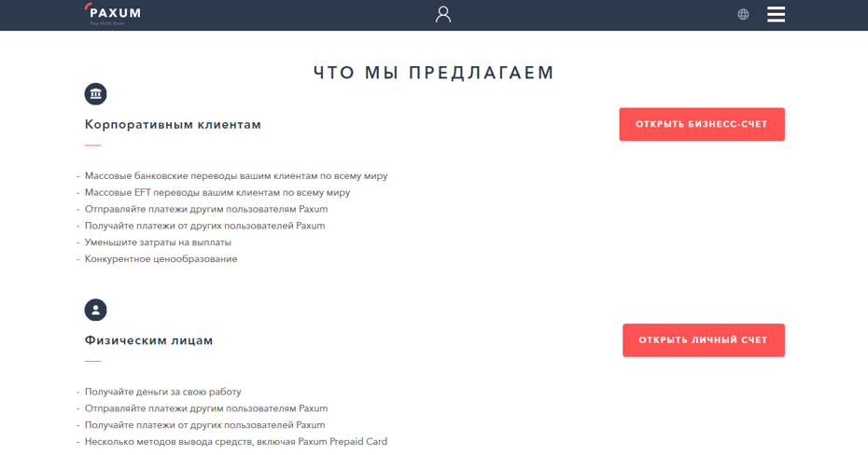Click Отправляйте платежи line under corporate clients
This screenshot has width=868, height=455.
(206, 209)
